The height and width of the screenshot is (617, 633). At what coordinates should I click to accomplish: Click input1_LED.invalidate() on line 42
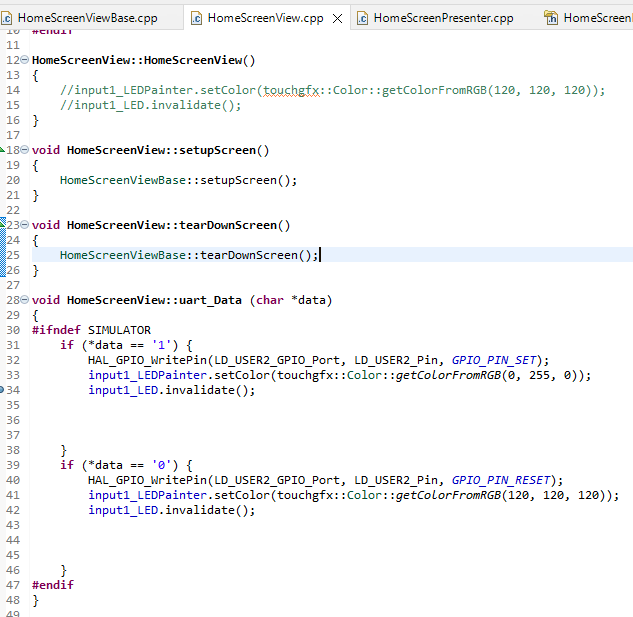tap(172, 510)
